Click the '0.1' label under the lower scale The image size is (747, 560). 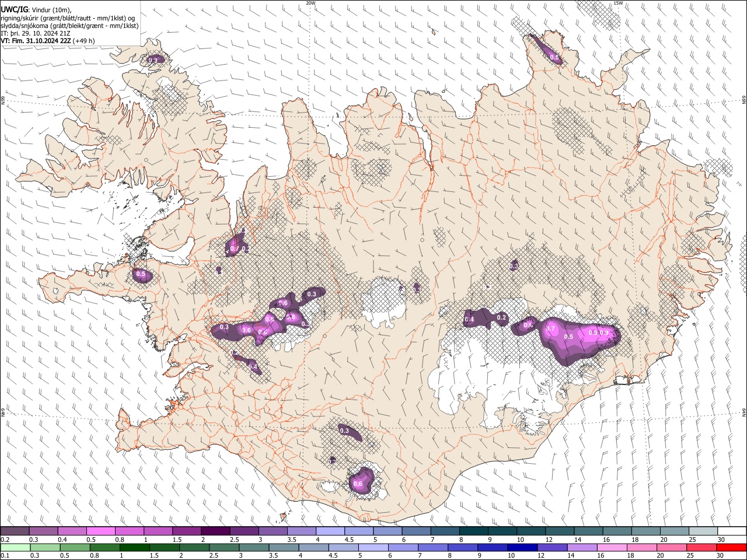tap(4, 556)
